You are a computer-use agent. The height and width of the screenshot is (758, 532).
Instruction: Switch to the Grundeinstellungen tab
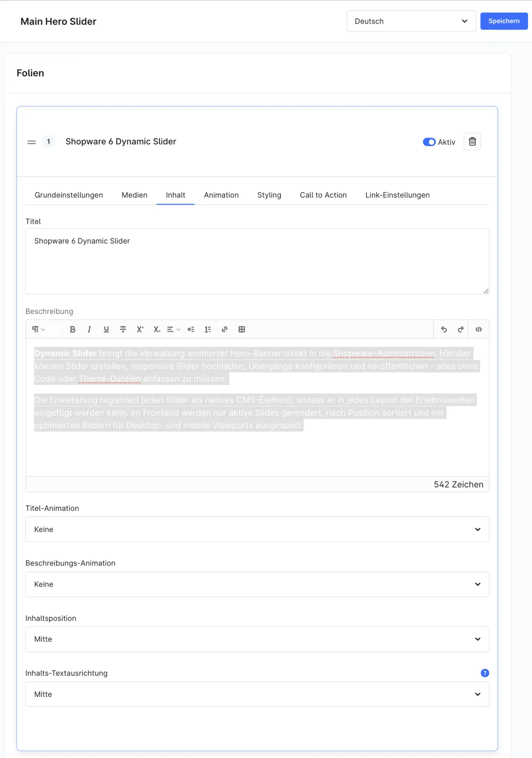tap(69, 195)
